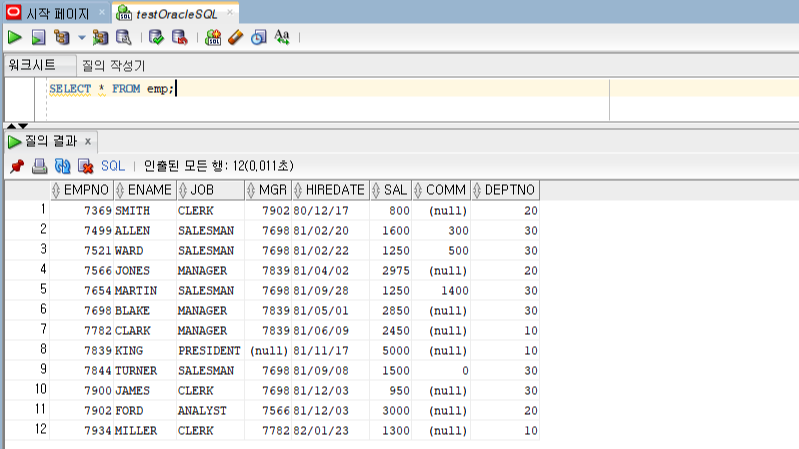Click the PRESIDENT job cell
799x449 pixels.
click(210, 351)
